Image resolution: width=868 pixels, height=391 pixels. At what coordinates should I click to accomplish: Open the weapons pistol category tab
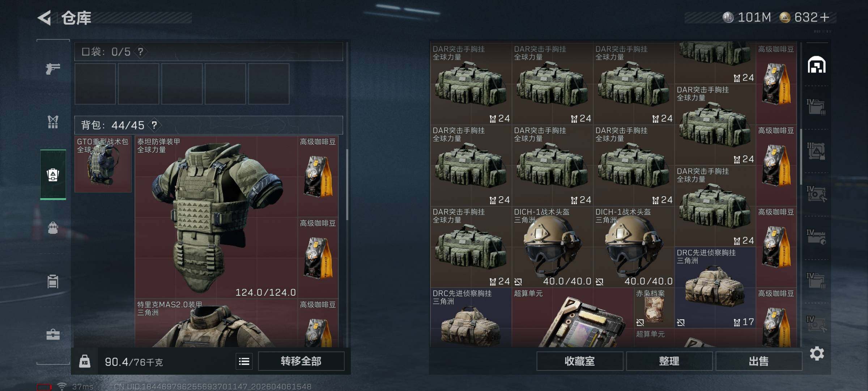(53, 68)
